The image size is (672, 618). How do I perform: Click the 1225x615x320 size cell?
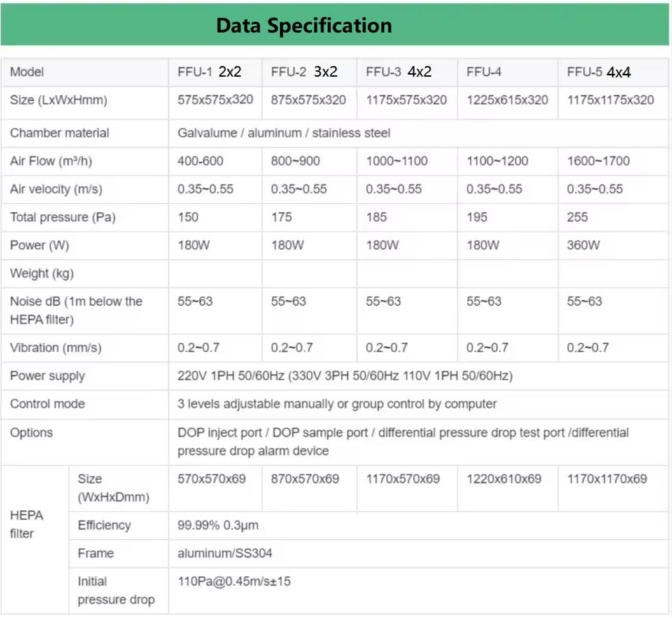pyautogui.click(x=507, y=100)
